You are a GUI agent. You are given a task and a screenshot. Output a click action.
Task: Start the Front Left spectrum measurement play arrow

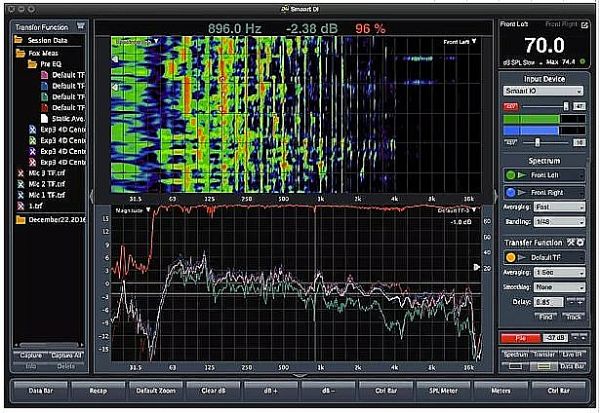[x=522, y=175]
